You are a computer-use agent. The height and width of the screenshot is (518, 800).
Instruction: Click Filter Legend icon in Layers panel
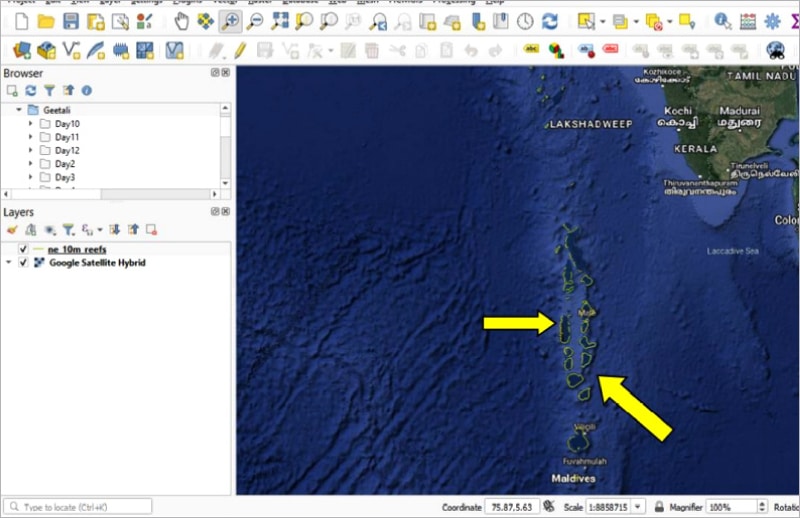tap(68, 229)
